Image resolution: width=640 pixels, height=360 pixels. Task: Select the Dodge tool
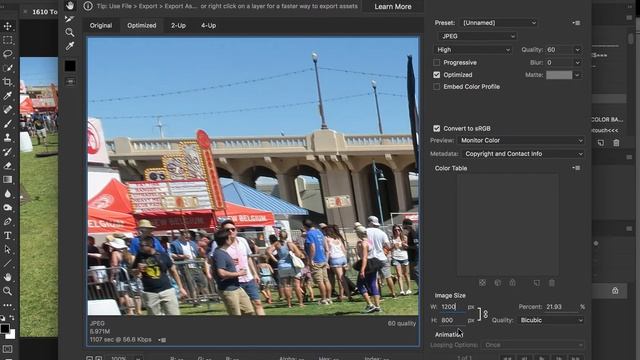click(7, 207)
